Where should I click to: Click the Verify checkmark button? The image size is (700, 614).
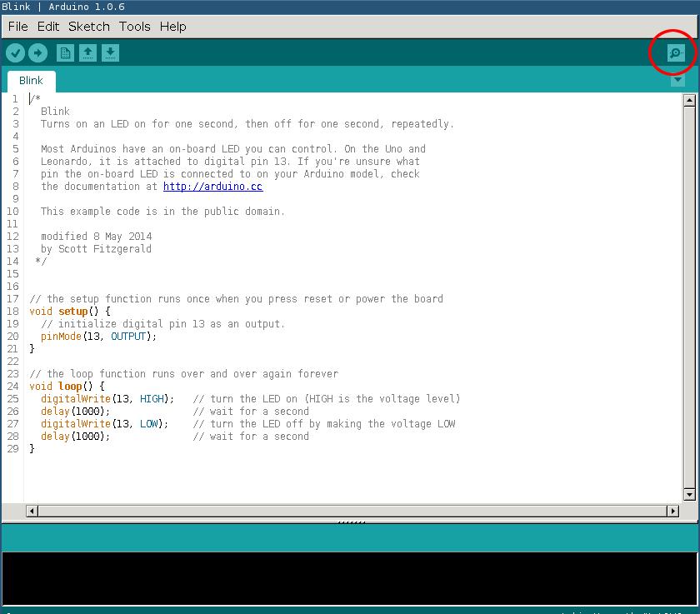point(15,53)
